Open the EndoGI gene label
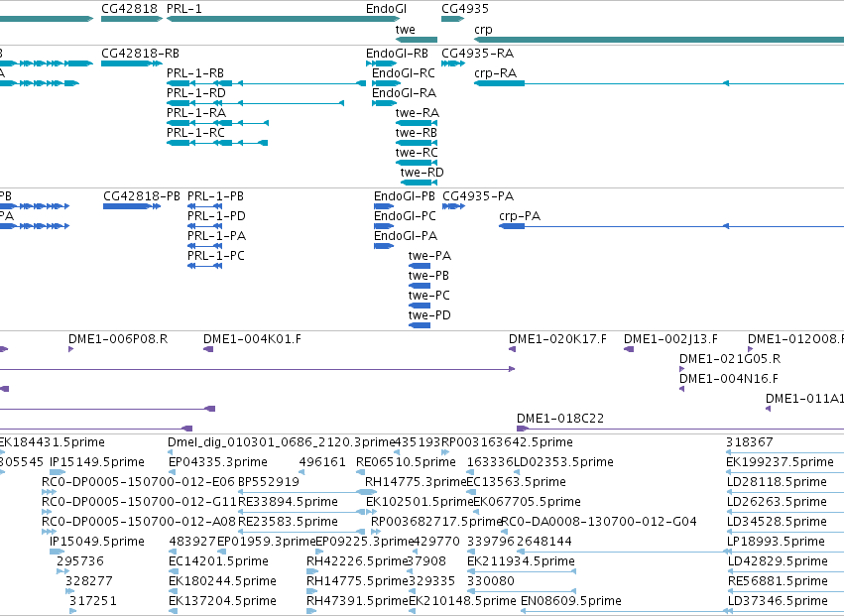 click(x=386, y=9)
